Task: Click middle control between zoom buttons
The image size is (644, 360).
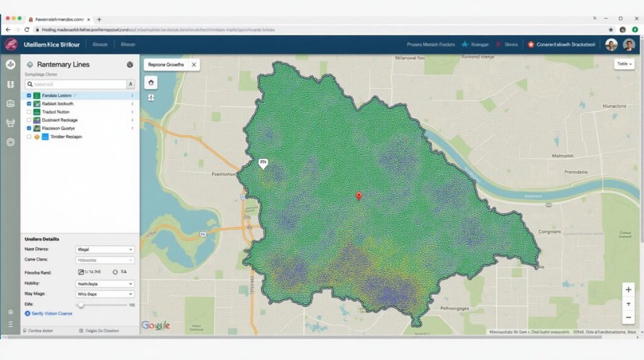Action: (x=628, y=304)
